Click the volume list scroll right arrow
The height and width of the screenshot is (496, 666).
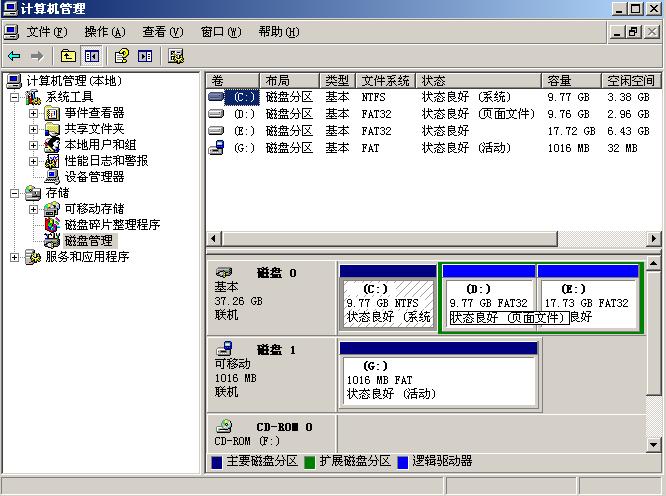[x=653, y=239]
